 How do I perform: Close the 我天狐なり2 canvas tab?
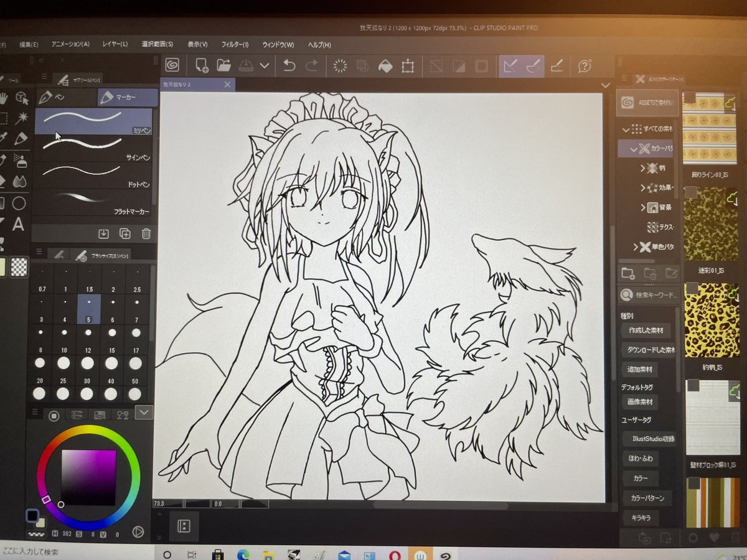(227, 85)
